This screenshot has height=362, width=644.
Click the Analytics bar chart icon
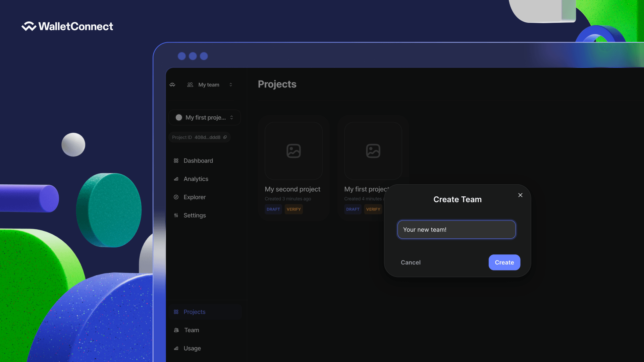176,179
